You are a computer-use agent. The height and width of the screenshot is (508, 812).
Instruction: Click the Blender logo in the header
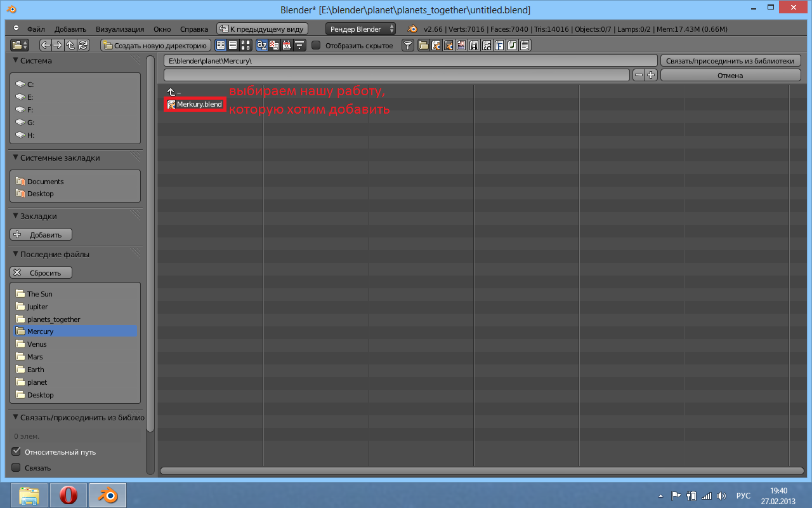pyautogui.click(x=412, y=29)
